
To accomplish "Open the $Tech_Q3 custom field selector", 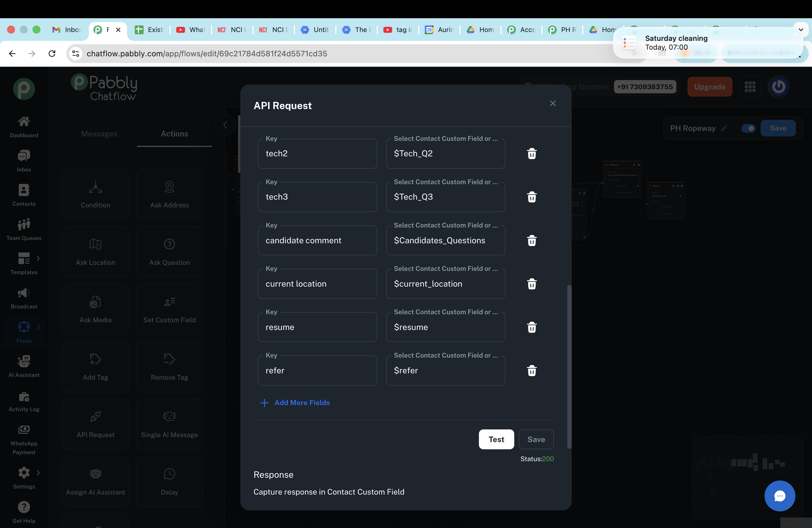I will click(445, 197).
